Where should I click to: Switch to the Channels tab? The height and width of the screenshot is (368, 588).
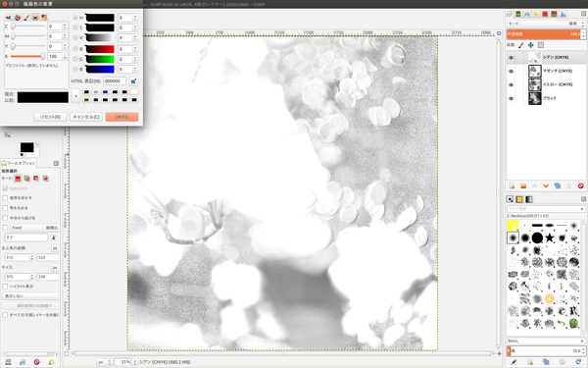coord(518,14)
